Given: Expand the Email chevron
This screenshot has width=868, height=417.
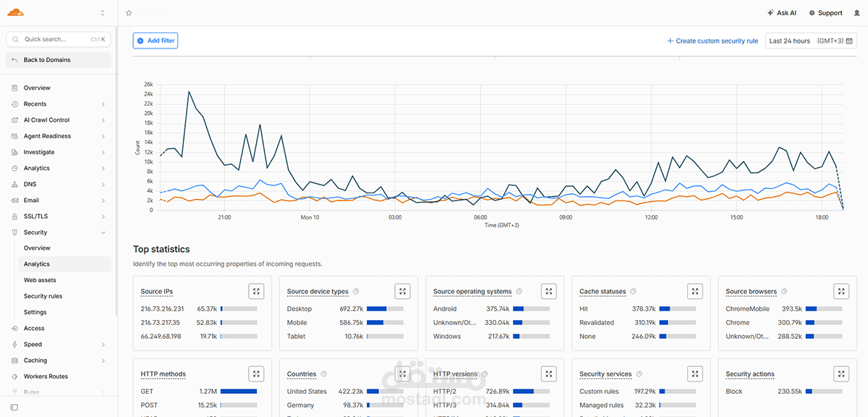Looking at the screenshot, I should click(x=103, y=200).
